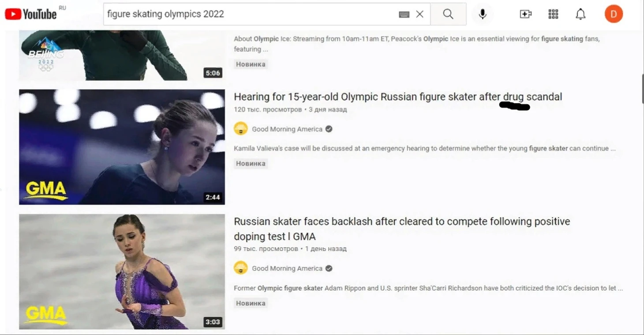Clear the search text with the X icon
Viewport: 644px width, 335px height.
point(420,14)
